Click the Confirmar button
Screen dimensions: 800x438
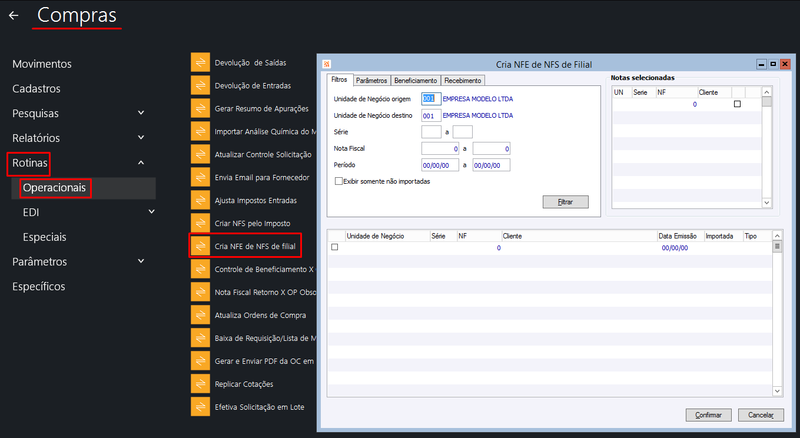click(708, 415)
